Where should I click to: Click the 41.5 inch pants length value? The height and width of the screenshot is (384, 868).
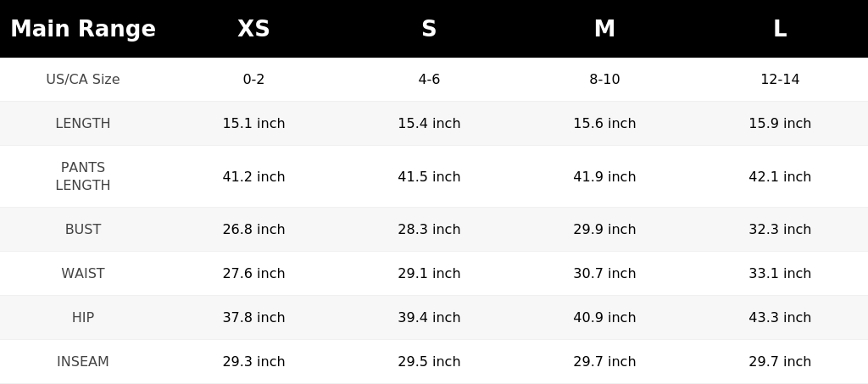click(x=429, y=176)
